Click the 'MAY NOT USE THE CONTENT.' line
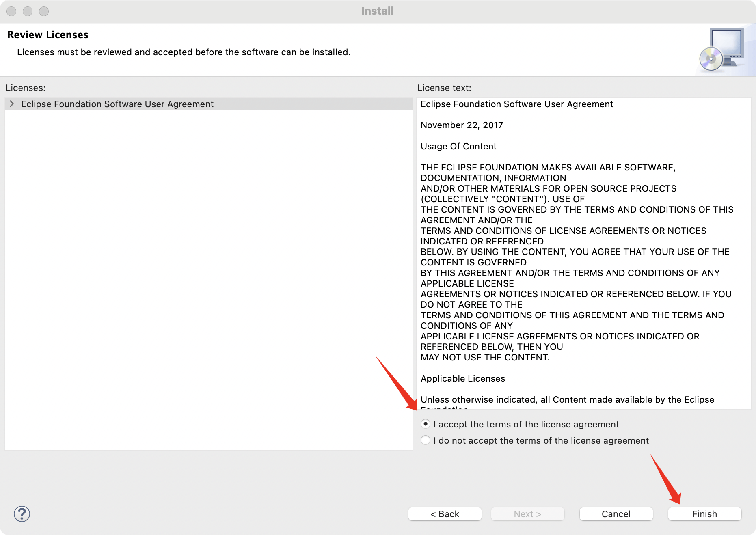Viewport: 756px width, 535px height. [x=485, y=357]
